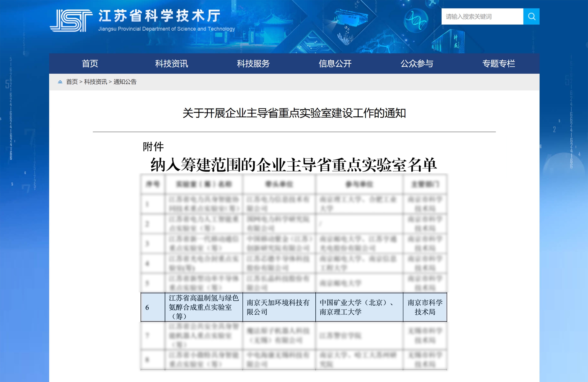Click cell 江苏省高温制氢与绿色氨醇合成重点实验室（筹）

click(x=204, y=307)
